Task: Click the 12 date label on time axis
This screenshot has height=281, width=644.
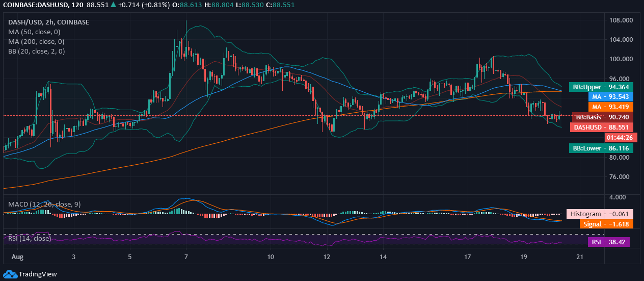Action: tap(327, 256)
